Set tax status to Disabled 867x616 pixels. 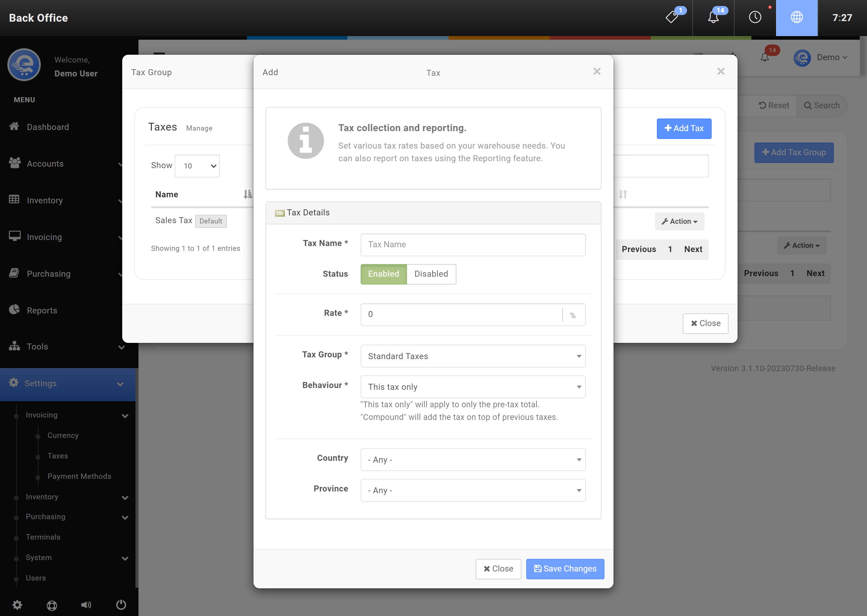click(x=431, y=274)
